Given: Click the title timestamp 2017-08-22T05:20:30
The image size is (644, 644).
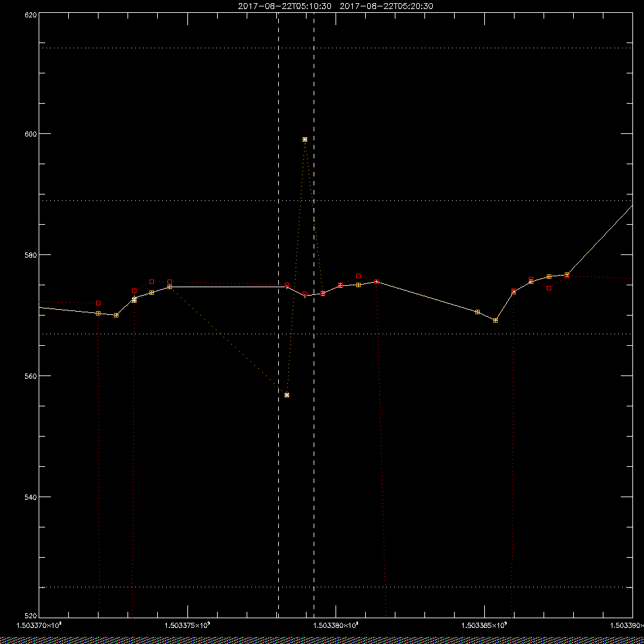Looking at the screenshot, I should [x=386, y=6].
